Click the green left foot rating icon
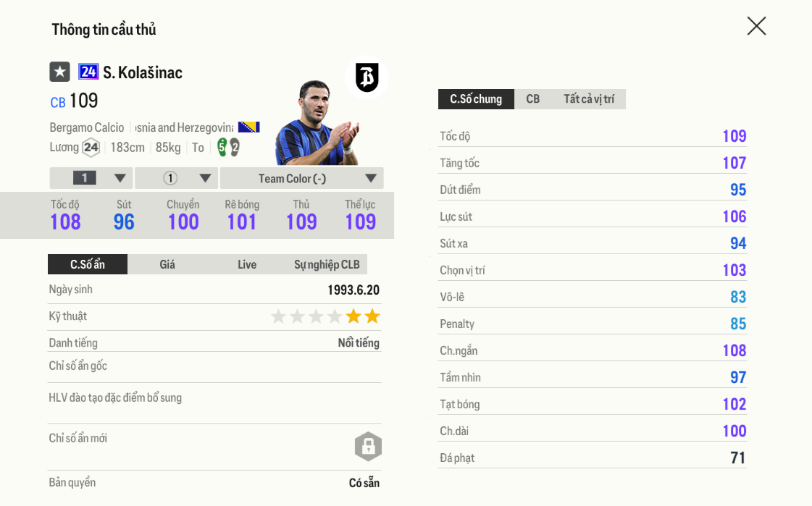 [222, 147]
